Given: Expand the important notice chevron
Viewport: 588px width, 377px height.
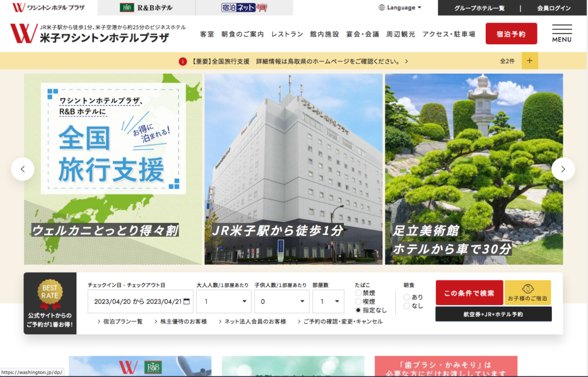Looking at the screenshot, I should [407, 61].
